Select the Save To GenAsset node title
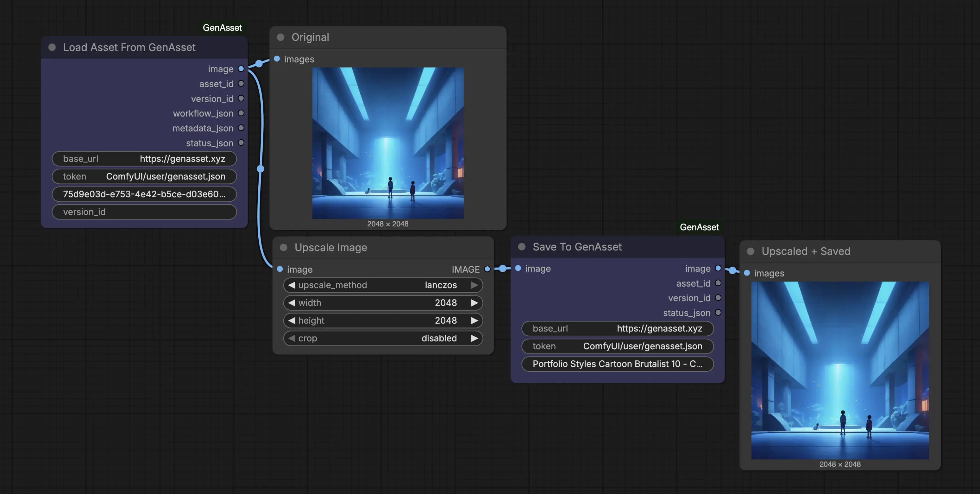 tap(577, 247)
